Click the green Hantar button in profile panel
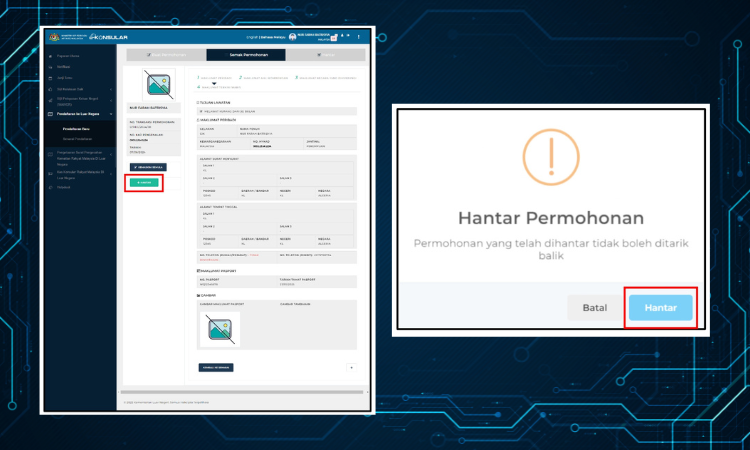The image size is (750, 450). pyautogui.click(x=144, y=183)
